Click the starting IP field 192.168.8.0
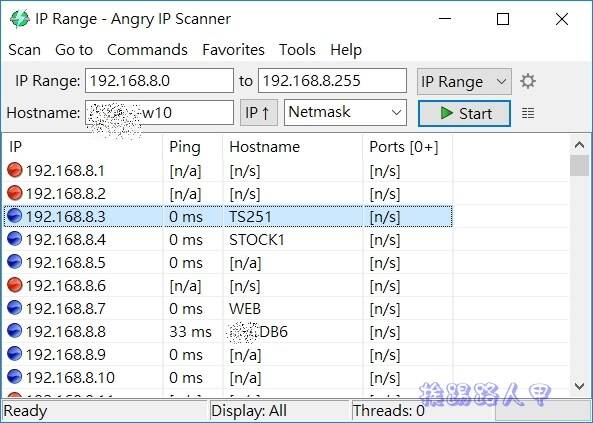The width and height of the screenshot is (593, 423). click(x=159, y=81)
